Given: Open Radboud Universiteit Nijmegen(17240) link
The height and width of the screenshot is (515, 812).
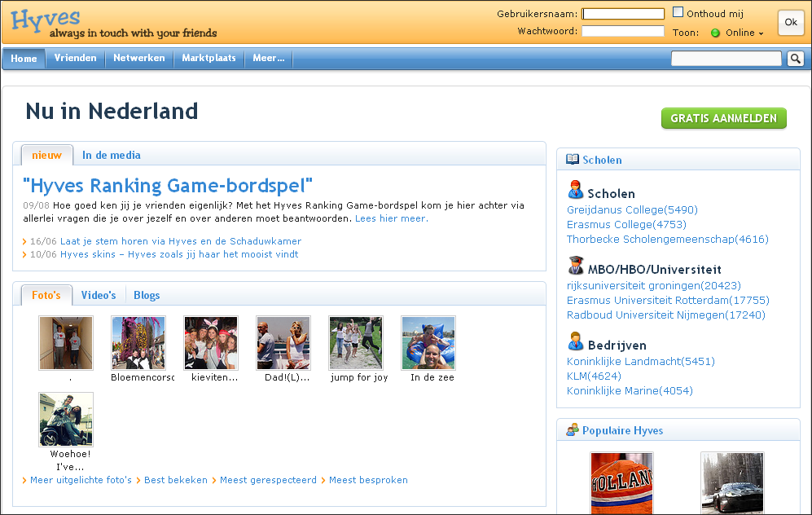Looking at the screenshot, I should pos(666,315).
